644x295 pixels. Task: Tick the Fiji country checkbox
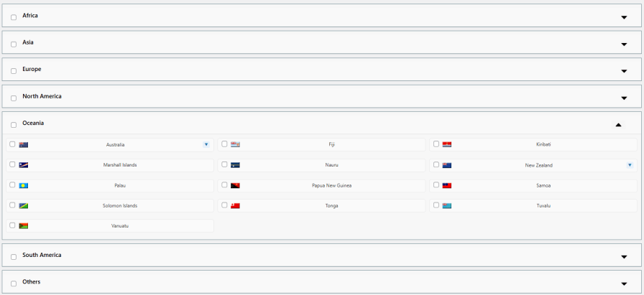coord(224,144)
